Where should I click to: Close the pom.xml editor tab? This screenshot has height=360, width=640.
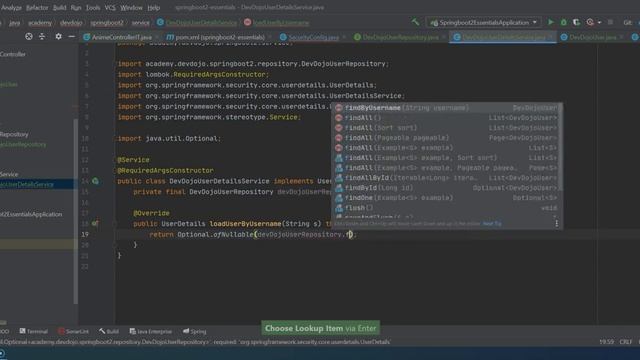pos(270,37)
